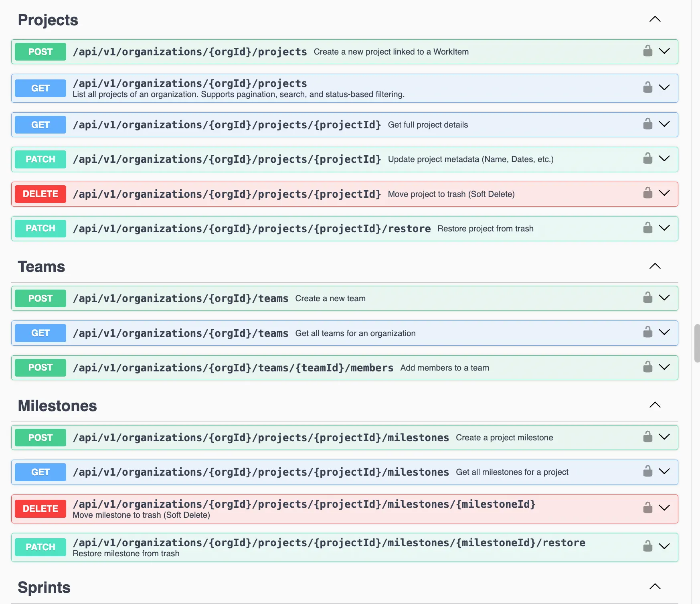Screen dimensions: 700x604
Task: Open authorization lock on GET list projects
Action: [647, 88]
